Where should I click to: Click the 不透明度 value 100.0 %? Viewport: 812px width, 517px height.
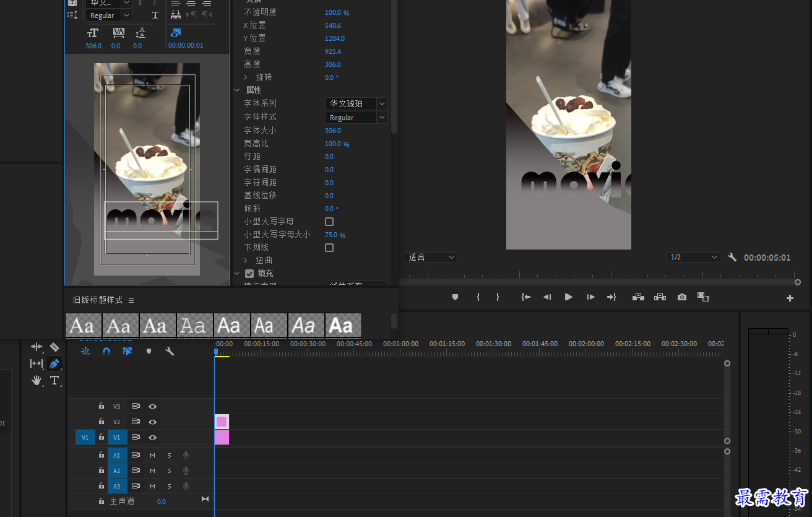(337, 12)
